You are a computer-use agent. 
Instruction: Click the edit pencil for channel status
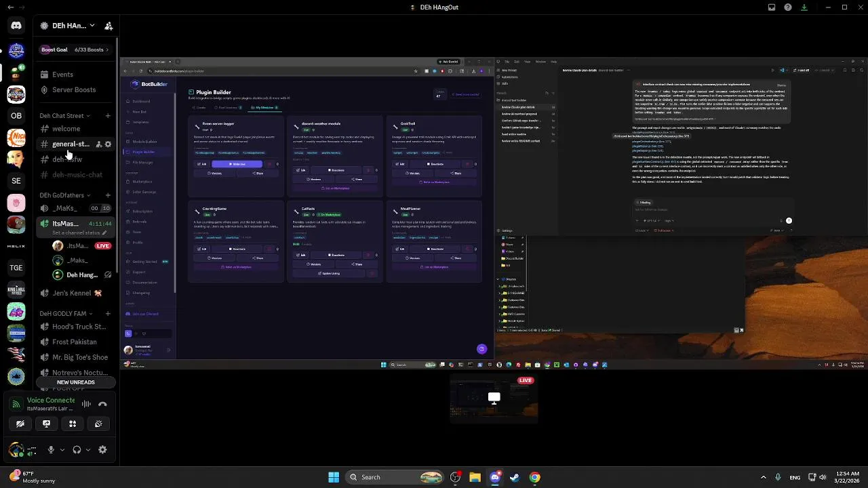click(x=104, y=233)
